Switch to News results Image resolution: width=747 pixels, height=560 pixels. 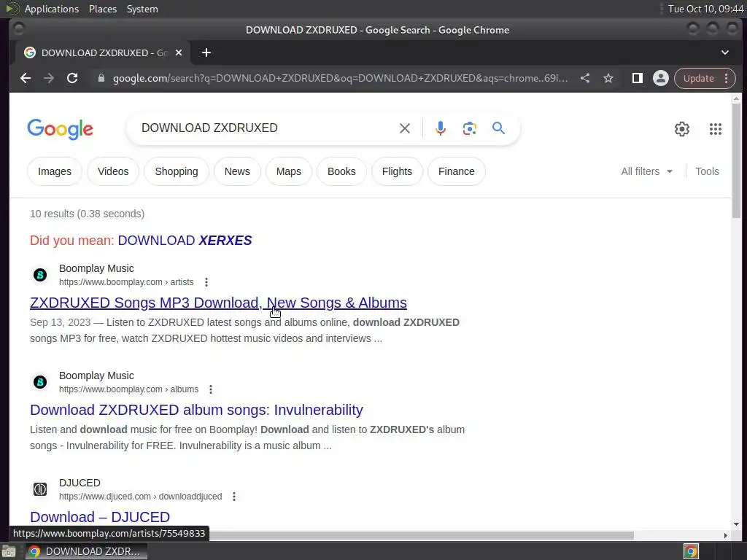[x=237, y=171]
